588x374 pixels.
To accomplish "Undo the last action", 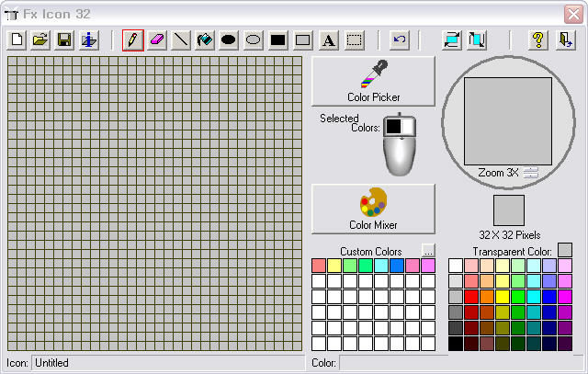I will coord(399,40).
